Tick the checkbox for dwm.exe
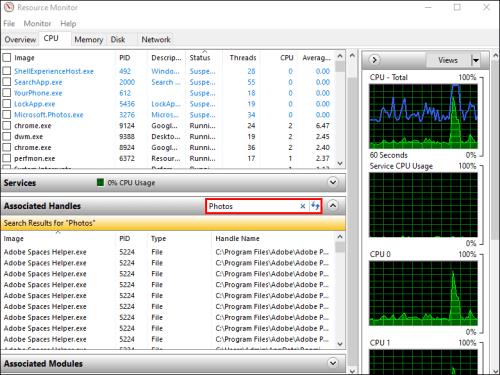The height and width of the screenshot is (375, 500). pyautogui.click(x=7, y=136)
